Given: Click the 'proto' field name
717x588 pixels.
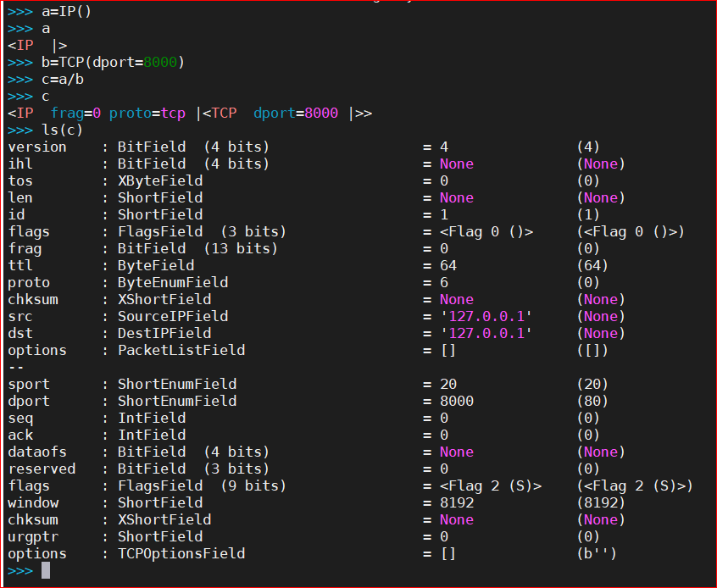Looking at the screenshot, I should click(x=29, y=283).
